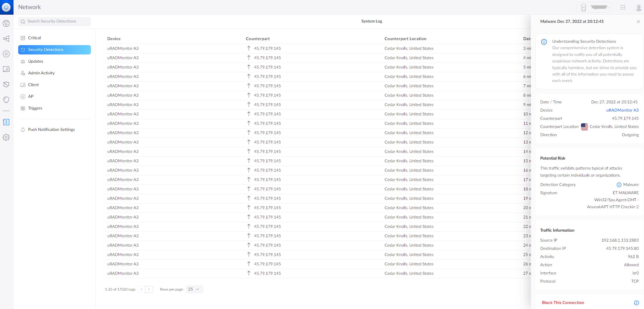Click the System Log title
The width and height of the screenshot is (644, 309).
372,21
